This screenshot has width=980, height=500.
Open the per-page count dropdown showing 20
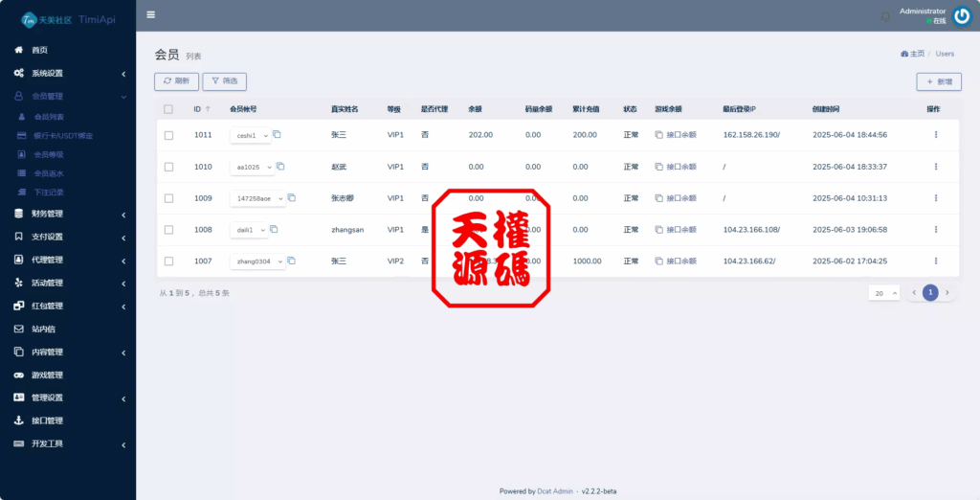883,293
